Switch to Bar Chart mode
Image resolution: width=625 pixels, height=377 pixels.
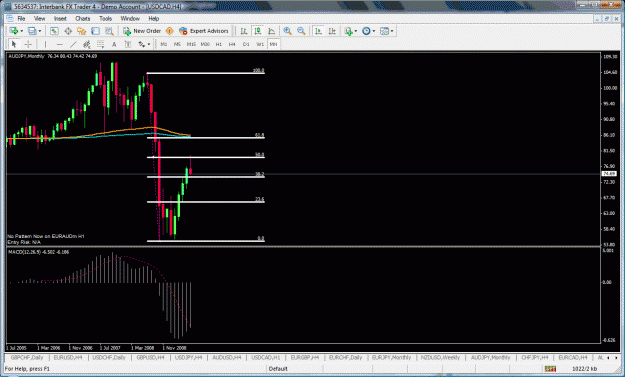point(244,31)
